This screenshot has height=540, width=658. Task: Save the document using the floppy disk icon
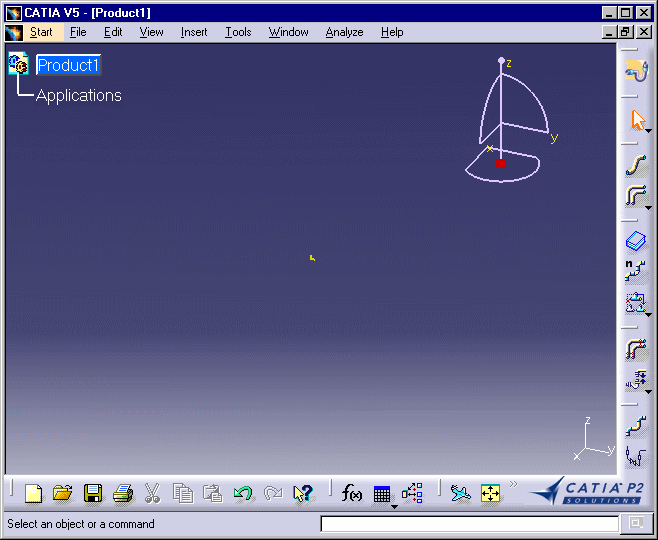pos(93,493)
